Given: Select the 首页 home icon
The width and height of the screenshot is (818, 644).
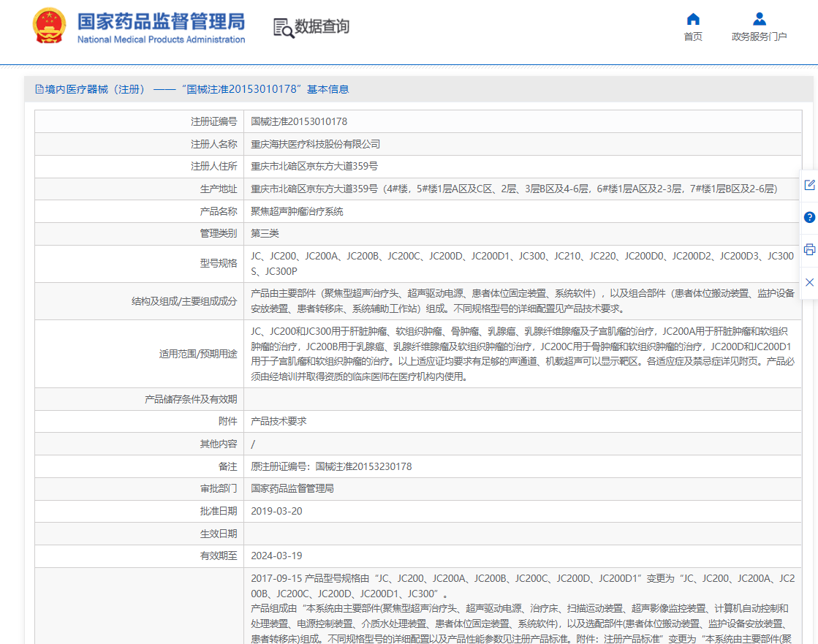Looking at the screenshot, I should coord(692,20).
